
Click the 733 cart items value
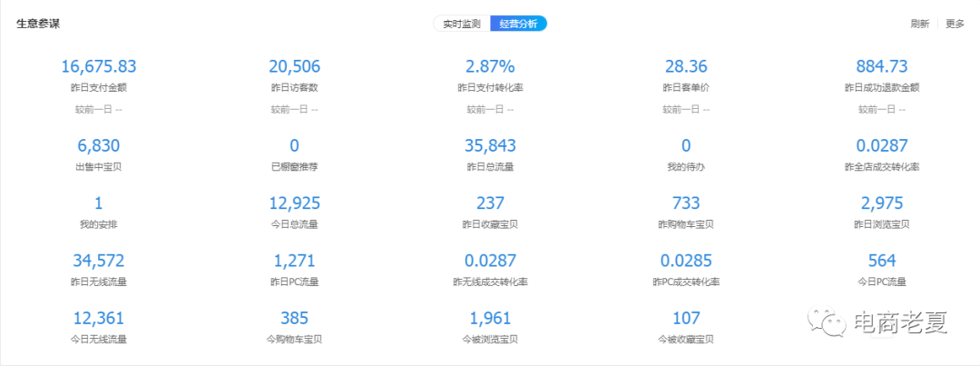pos(686,203)
